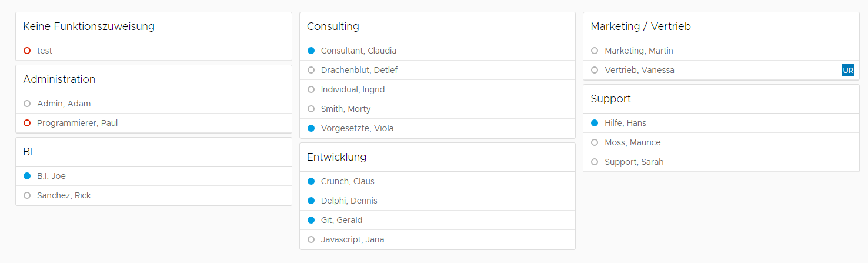Screen dimensions: 868x263
Task: Open the Delphi, Dennis entry
Action: [x=349, y=201]
